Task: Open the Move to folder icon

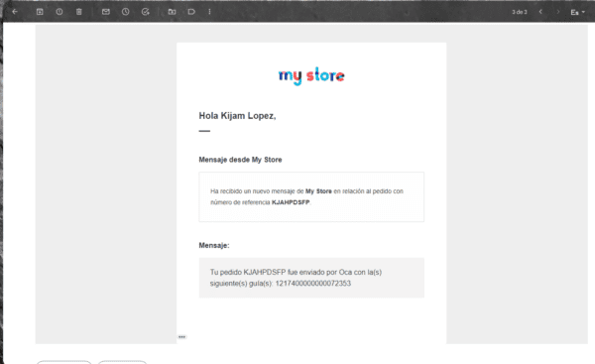Action: (x=172, y=12)
